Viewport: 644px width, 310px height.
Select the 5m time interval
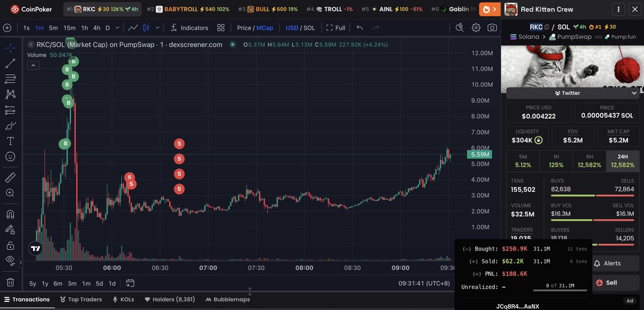pyautogui.click(x=53, y=28)
